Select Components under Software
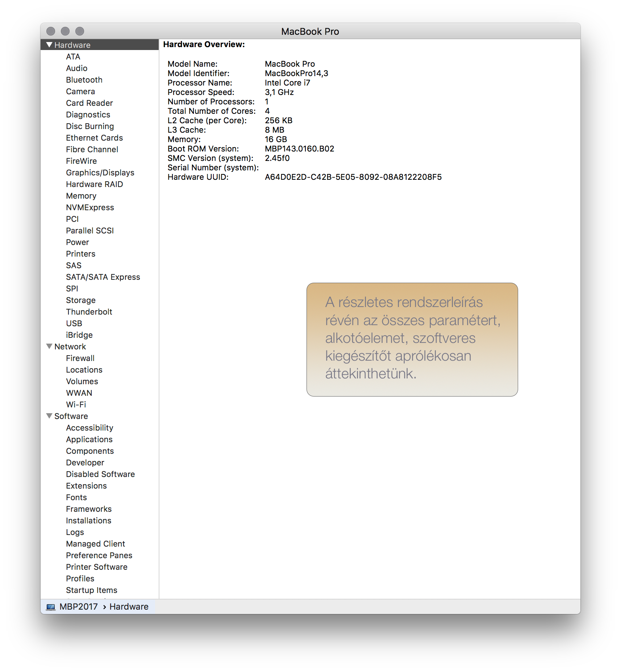621x672 pixels. (x=90, y=451)
